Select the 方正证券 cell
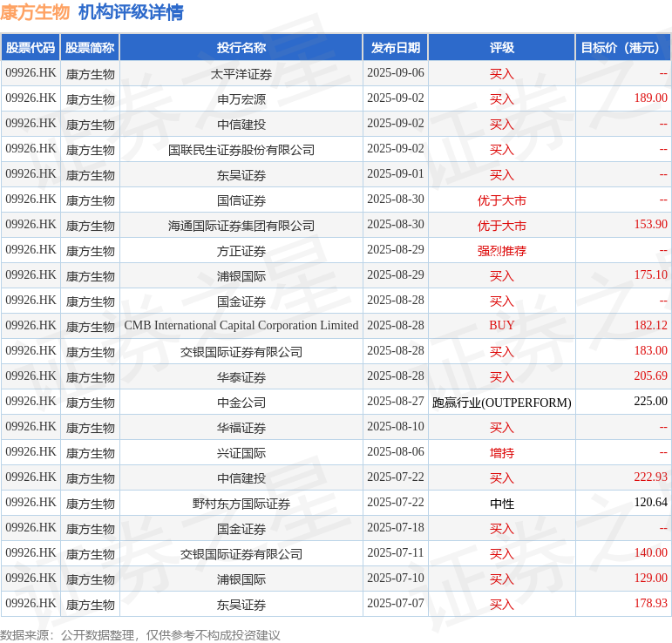 pyautogui.click(x=241, y=251)
